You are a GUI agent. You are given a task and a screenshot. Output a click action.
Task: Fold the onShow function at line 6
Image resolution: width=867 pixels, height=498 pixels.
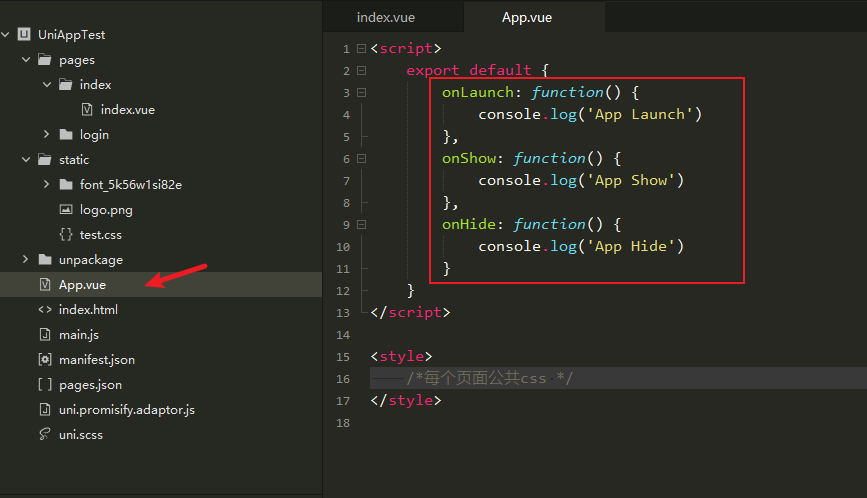[361, 159]
